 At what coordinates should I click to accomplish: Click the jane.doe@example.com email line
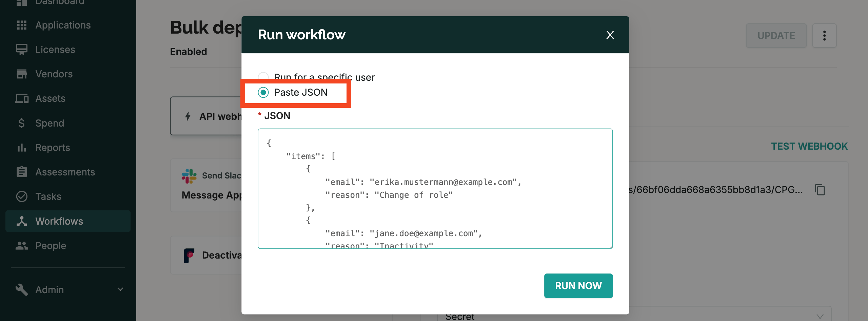pyautogui.click(x=403, y=233)
